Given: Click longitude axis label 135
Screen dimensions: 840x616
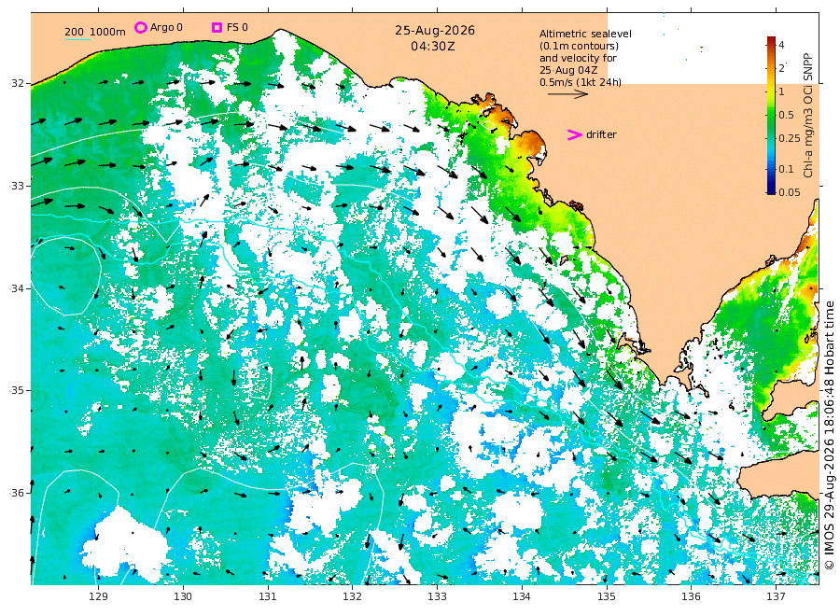Looking at the screenshot, I should pos(607,596).
